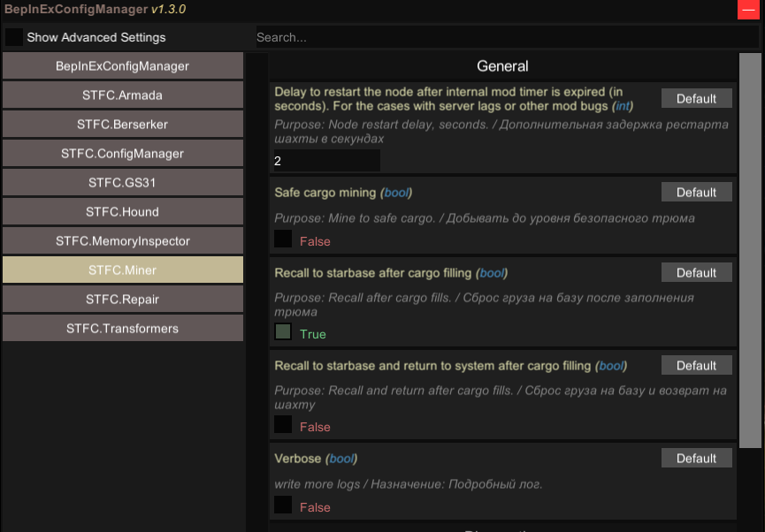The width and height of the screenshot is (765, 532).
Task: Open STFC.Repair settings
Action: coord(122,299)
